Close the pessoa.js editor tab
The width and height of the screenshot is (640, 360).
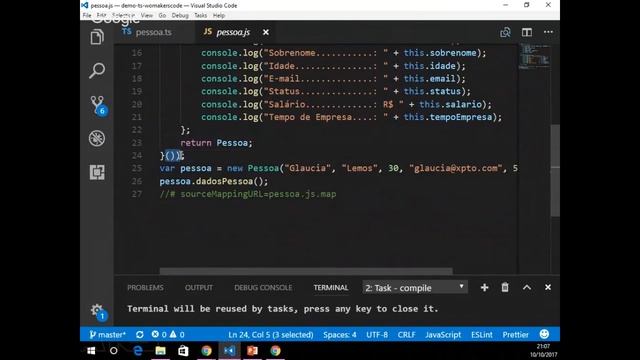[x=266, y=32]
